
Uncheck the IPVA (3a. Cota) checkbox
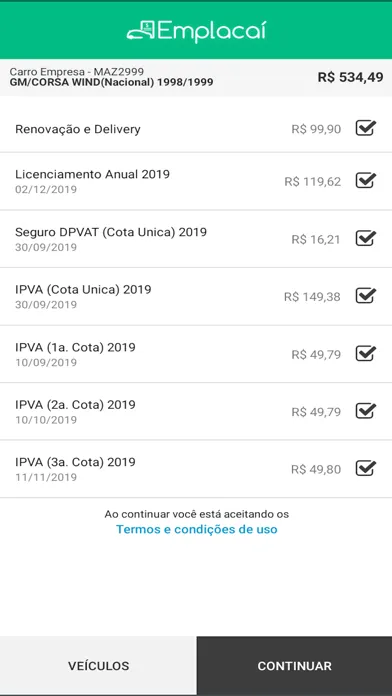(366, 468)
